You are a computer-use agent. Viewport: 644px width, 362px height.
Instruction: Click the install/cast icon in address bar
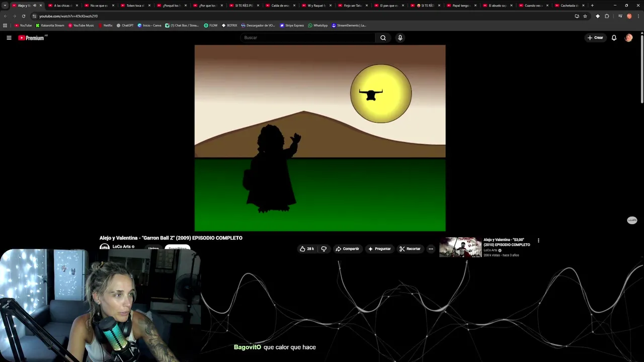coord(577,16)
